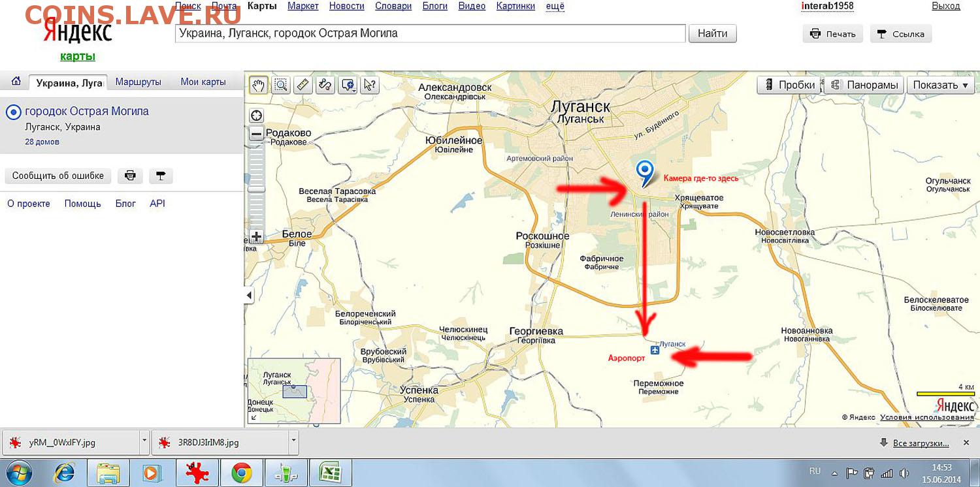Open Windows Explorer from taskbar

pos(108,472)
